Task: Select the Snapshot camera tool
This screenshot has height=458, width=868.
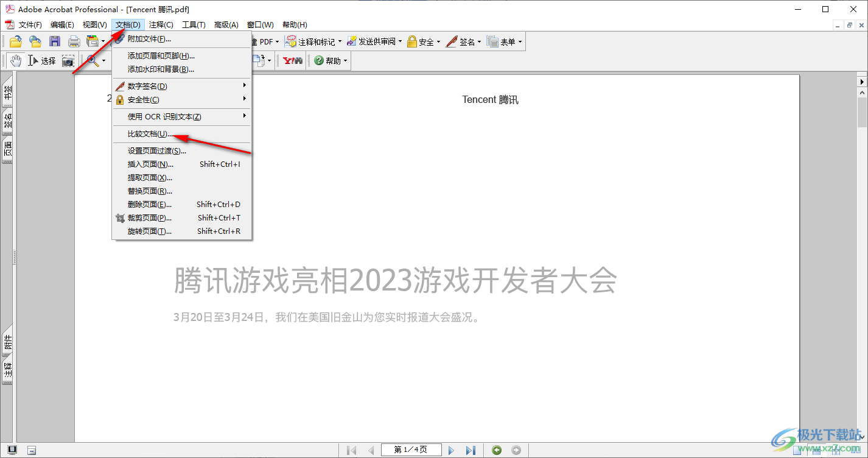Action: (68, 60)
